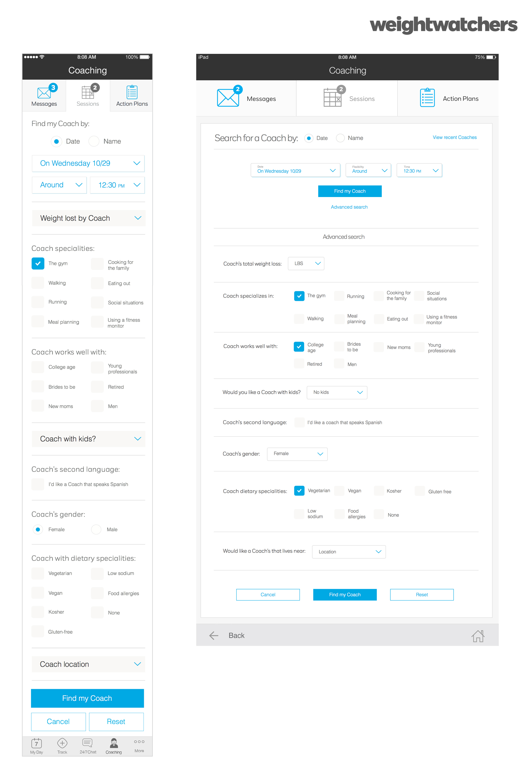Check New moms checkbox on iPhone
Screen dimensions: 532x774
point(38,406)
